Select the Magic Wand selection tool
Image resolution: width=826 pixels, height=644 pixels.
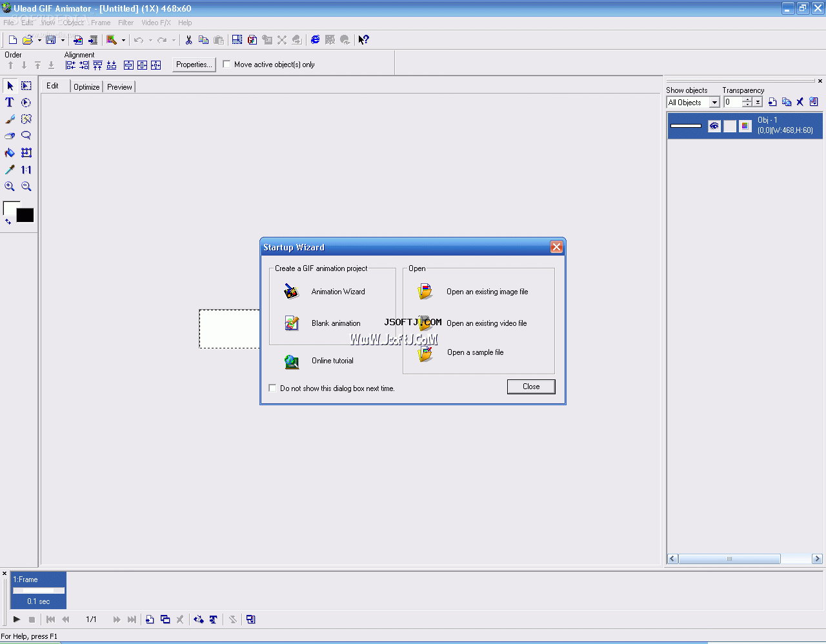[x=26, y=119]
